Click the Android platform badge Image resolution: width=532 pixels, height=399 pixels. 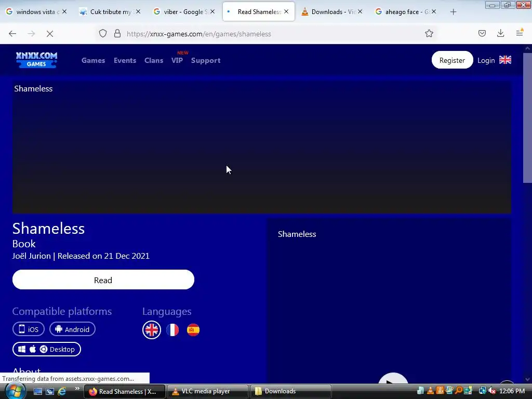point(72,329)
